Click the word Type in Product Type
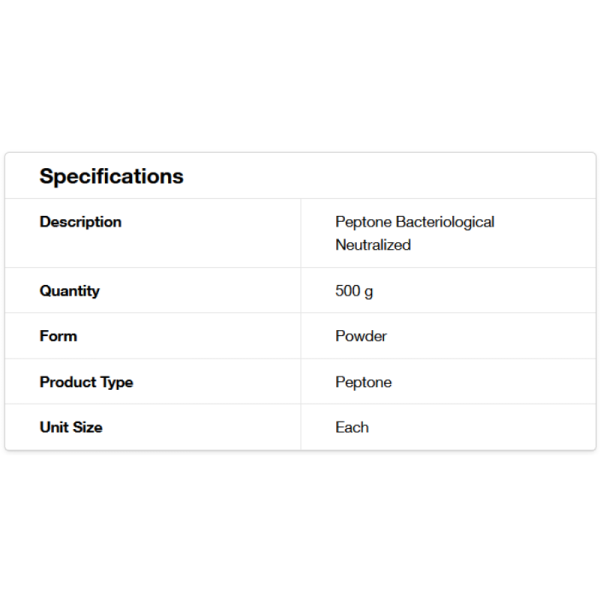This screenshot has width=600, height=600. coord(116,382)
